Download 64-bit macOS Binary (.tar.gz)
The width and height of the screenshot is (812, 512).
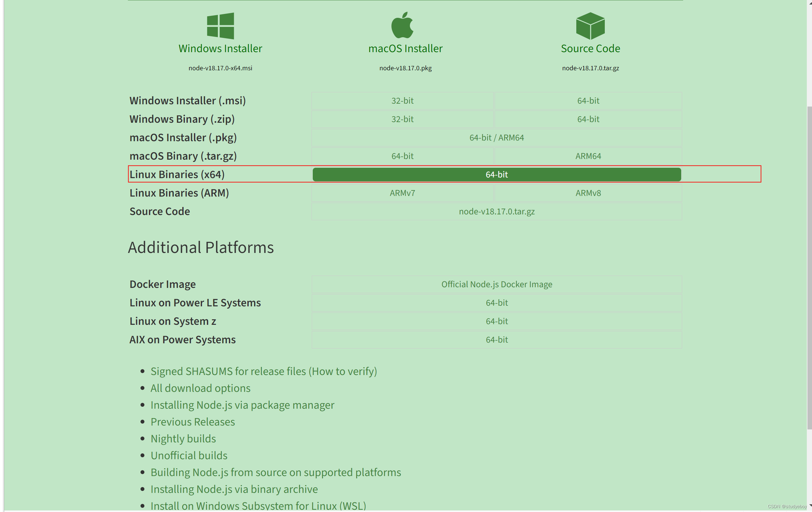[402, 156]
